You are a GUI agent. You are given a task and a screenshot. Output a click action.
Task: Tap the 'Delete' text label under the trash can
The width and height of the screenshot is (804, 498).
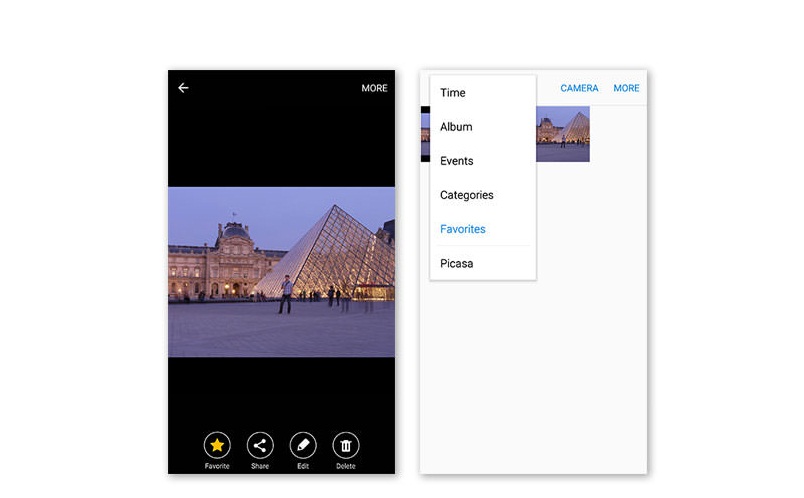pos(346,467)
